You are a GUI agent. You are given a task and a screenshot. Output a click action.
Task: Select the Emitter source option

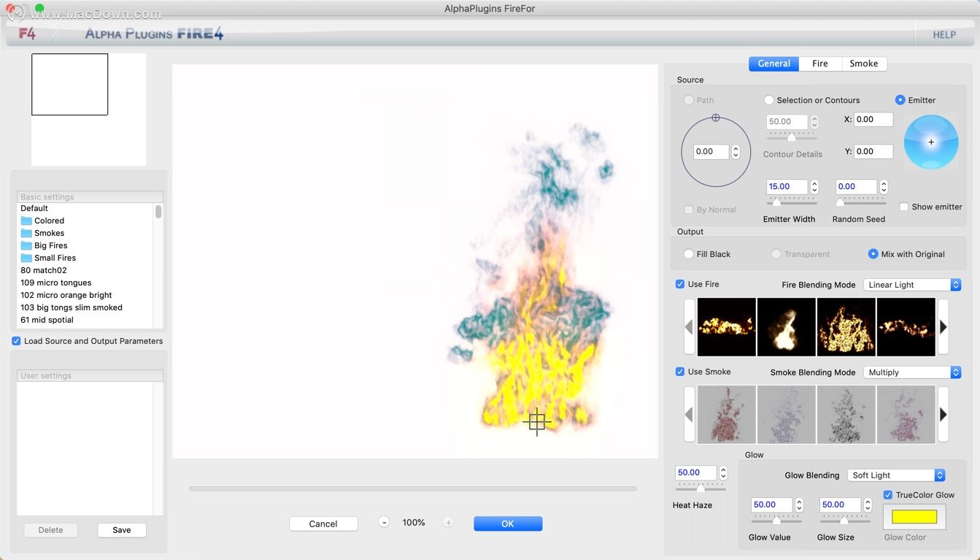pyautogui.click(x=900, y=100)
